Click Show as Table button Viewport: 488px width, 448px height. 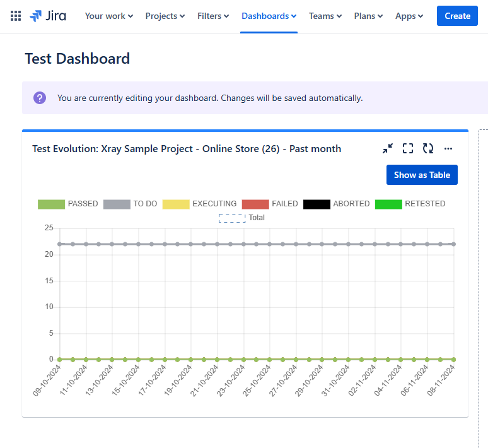422,175
